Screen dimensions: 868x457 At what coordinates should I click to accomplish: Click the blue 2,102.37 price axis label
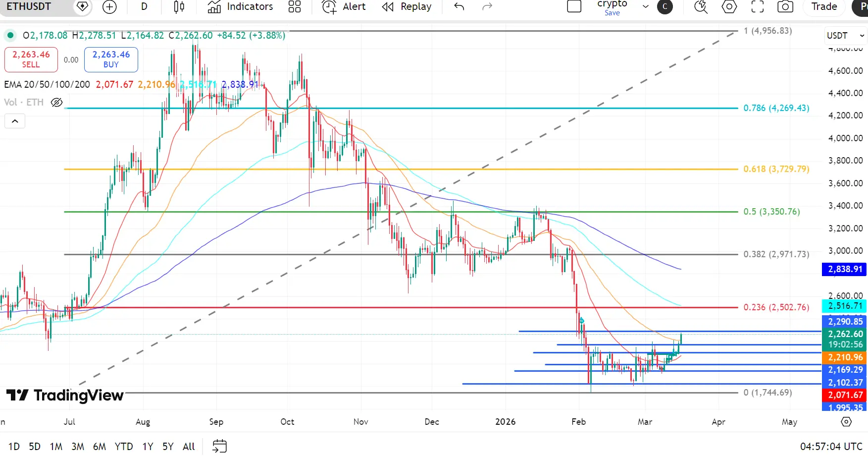tap(845, 383)
